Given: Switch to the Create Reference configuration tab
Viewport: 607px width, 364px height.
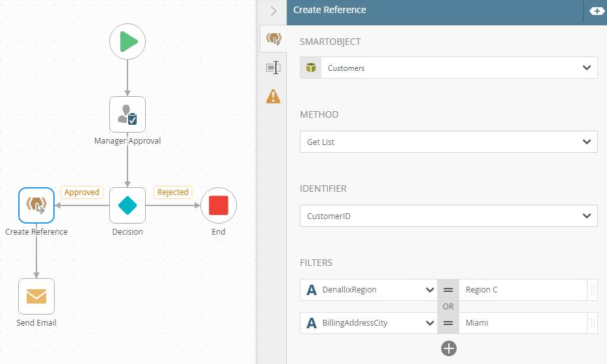Looking at the screenshot, I should click(x=273, y=39).
